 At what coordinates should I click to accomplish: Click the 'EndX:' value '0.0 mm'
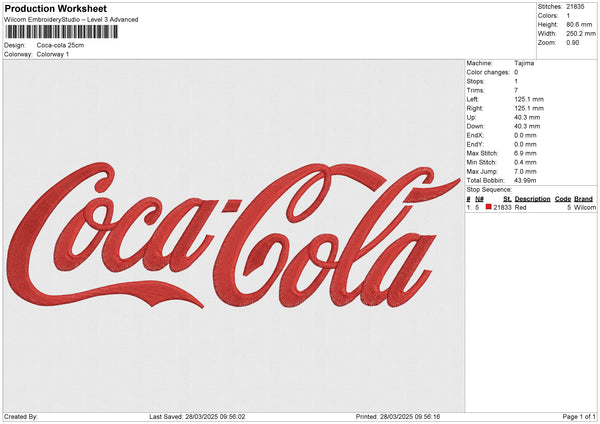525,135
